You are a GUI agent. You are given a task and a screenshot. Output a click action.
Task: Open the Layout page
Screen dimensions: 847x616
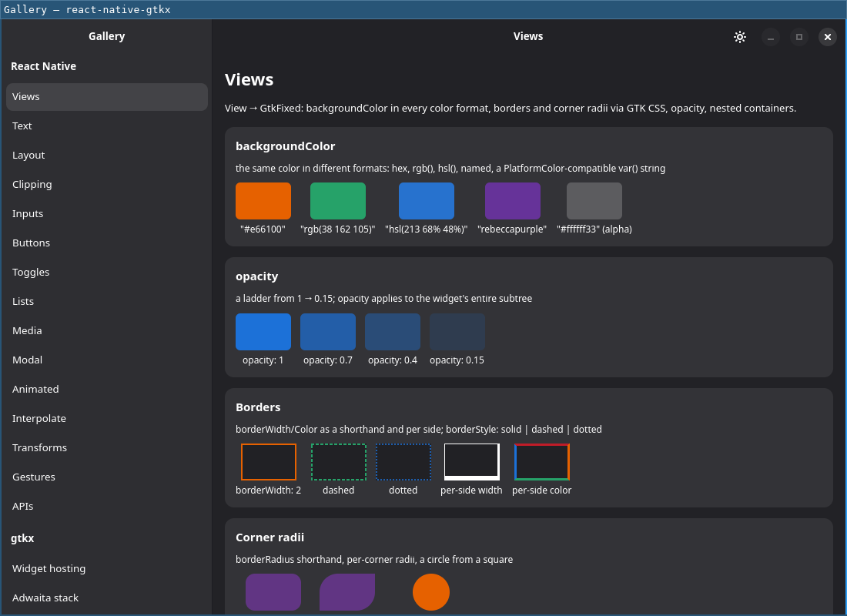click(107, 155)
